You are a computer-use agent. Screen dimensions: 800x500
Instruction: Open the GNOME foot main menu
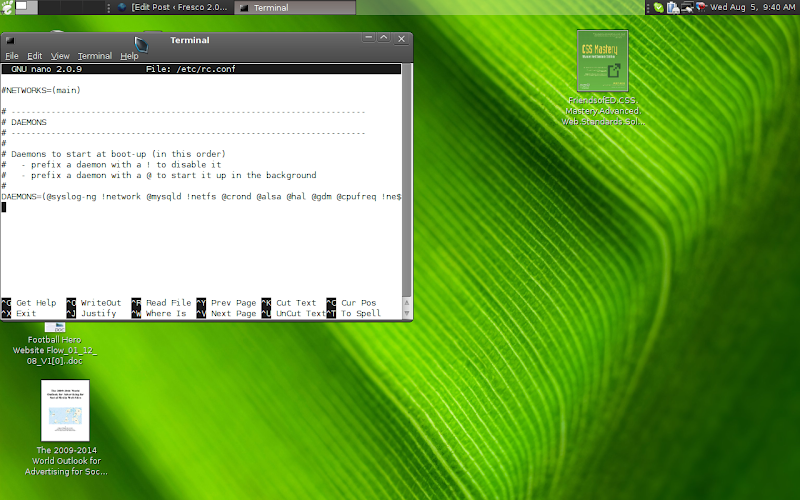(6, 7)
